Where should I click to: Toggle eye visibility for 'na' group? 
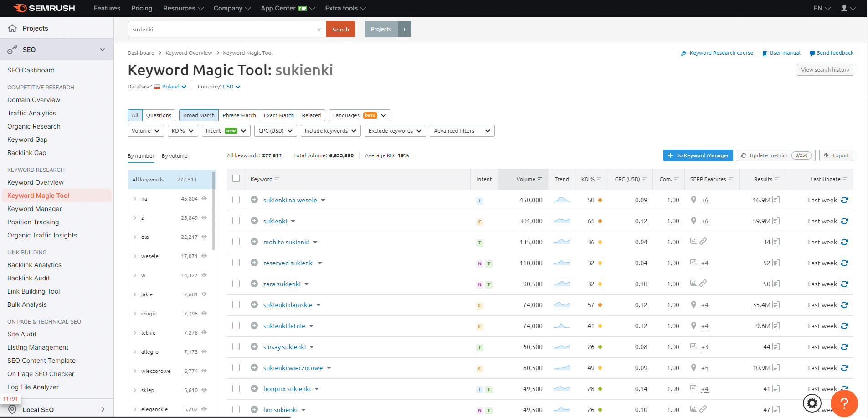point(204,198)
